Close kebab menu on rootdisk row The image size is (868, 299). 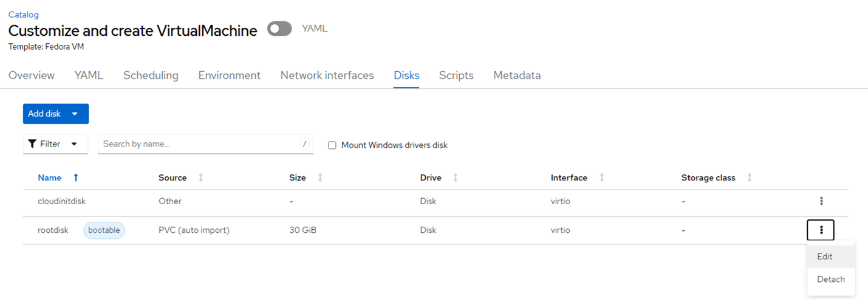pyautogui.click(x=821, y=230)
